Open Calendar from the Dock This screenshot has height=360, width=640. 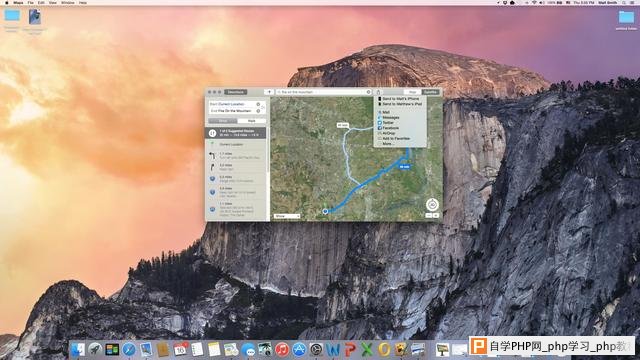(x=180, y=350)
